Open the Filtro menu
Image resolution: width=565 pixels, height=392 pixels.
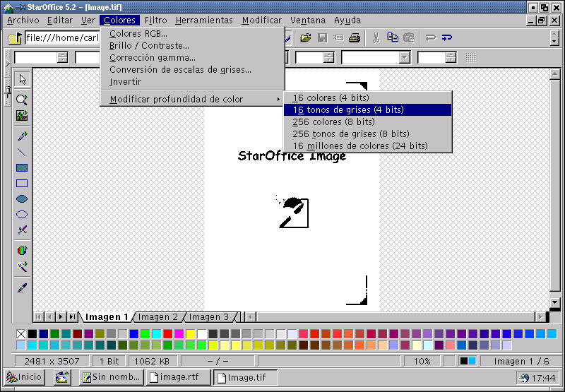(155, 20)
